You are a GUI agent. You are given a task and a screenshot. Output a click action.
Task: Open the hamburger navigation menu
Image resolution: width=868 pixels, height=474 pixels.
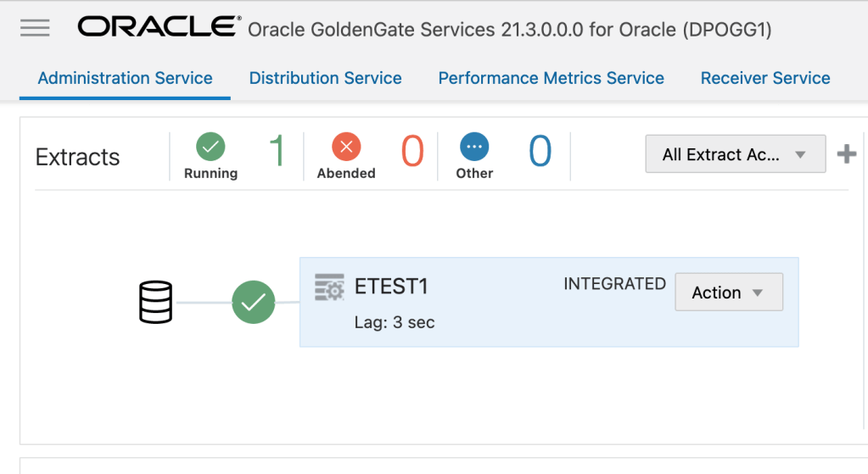[x=35, y=28]
